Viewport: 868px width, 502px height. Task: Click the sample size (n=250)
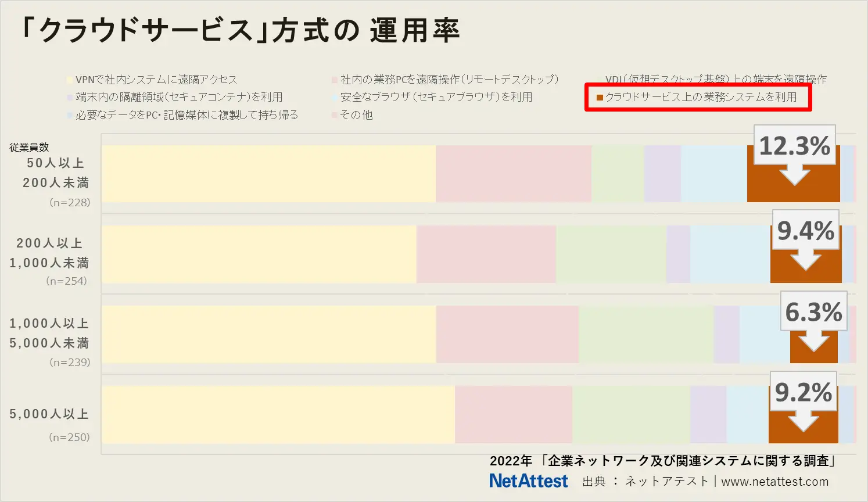pyautogui.click(x=69, y=438)
